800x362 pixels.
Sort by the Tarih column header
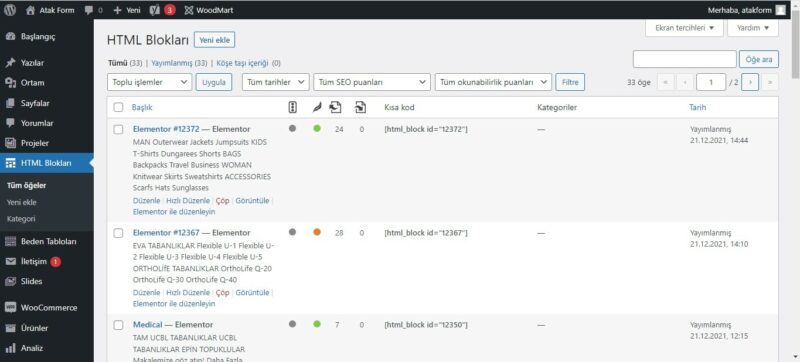click(x=697, y=108)
